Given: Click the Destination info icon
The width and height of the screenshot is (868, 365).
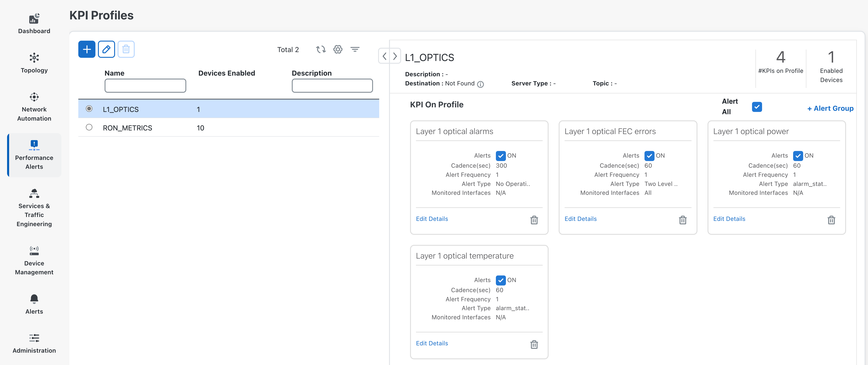Looking at the screenshot, I should point(481,84).
